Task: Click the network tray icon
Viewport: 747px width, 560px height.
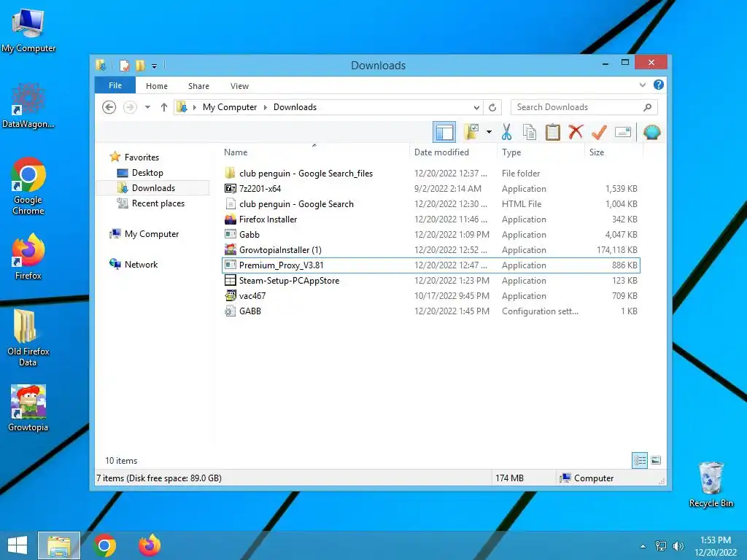Action: pos(661,546)
